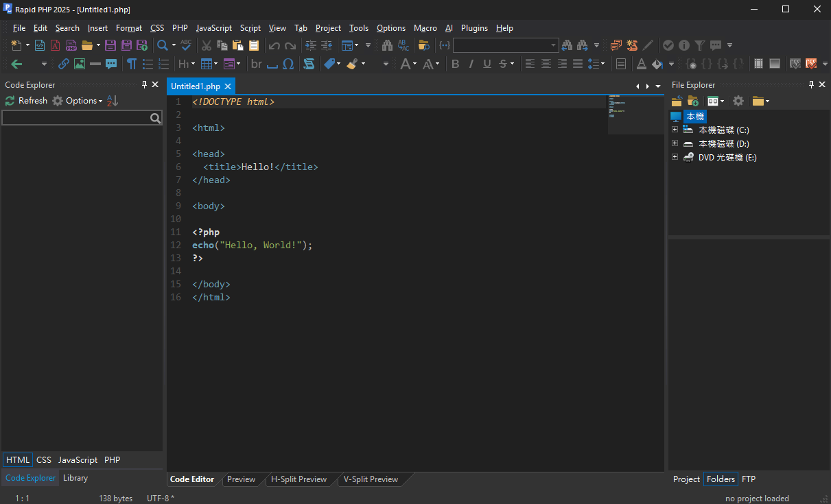Insert hyperlink using the chain link icon
831x504 pixels.
63,64
